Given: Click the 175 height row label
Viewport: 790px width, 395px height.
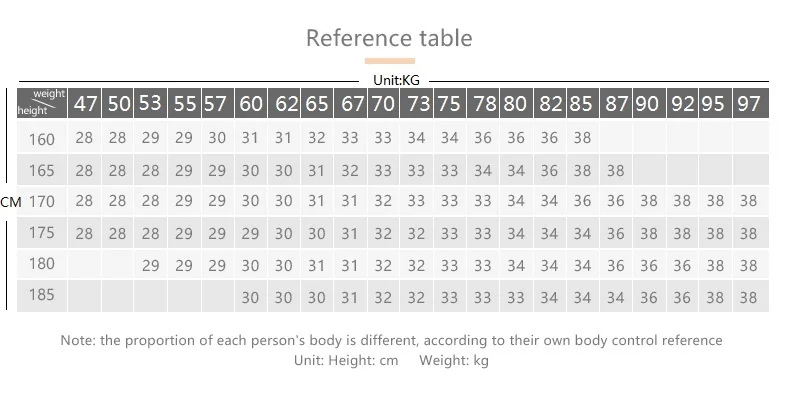Looking at the screenshot, I should (x=41, y=232).
